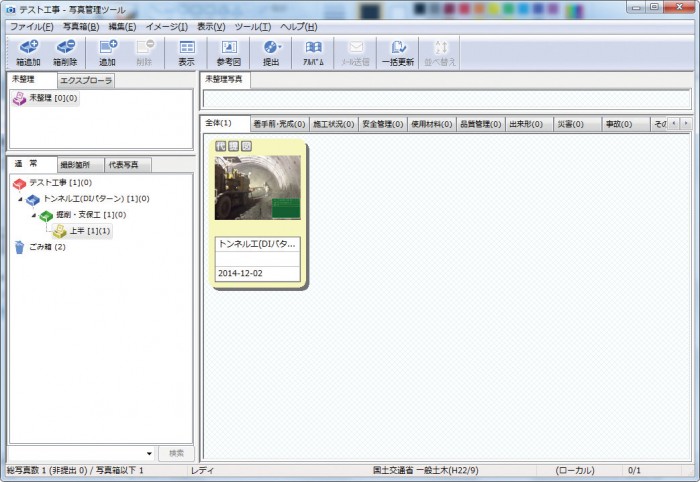Screen dimensions: 700x482
Task: Select the 災害(0) tab
Action: coord(577,124)
